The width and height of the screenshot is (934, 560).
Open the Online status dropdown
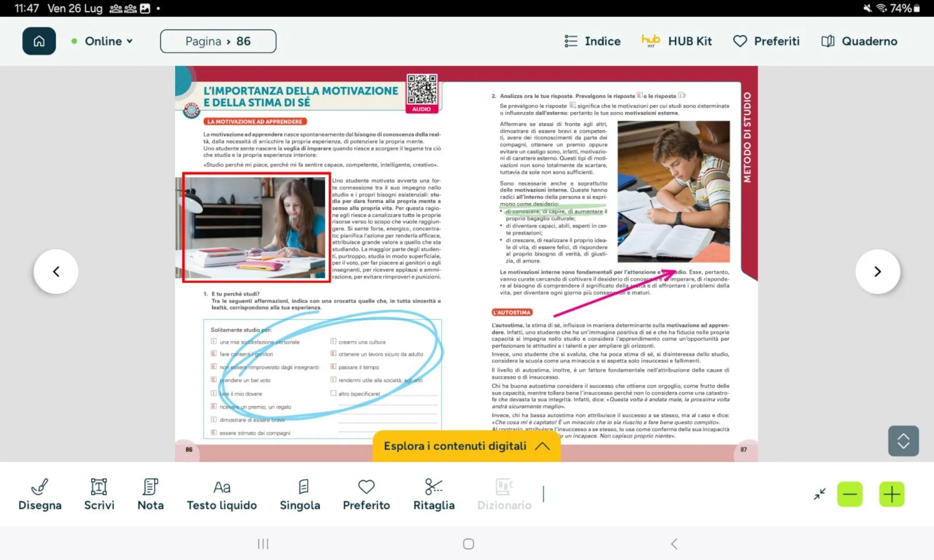[102, 41]
